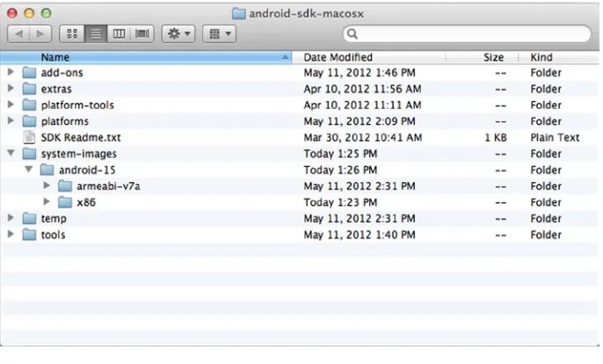Image resolution: width=603 pixels, height=364 pixels.
Task: Sort by Size column header
Action: (x=482, y=57)
